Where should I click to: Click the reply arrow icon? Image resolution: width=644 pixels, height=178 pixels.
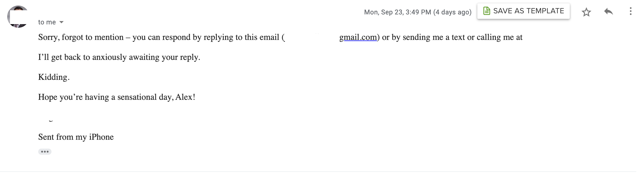coord(608,12)
